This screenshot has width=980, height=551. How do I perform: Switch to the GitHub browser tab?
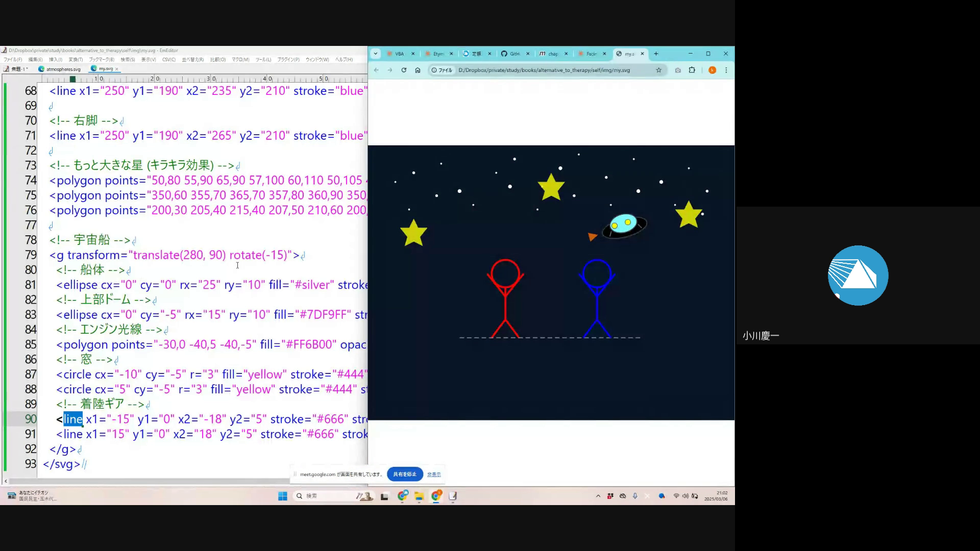(x=512, y=54)
